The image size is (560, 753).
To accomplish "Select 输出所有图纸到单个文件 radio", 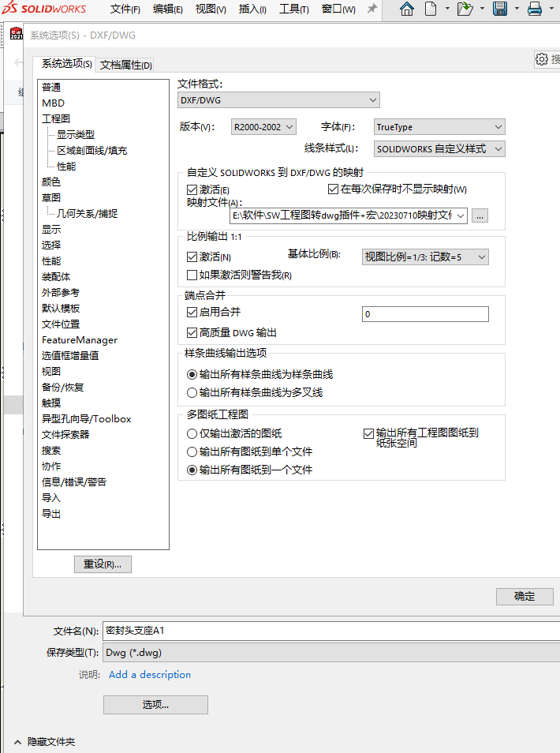I will [192, 452].
